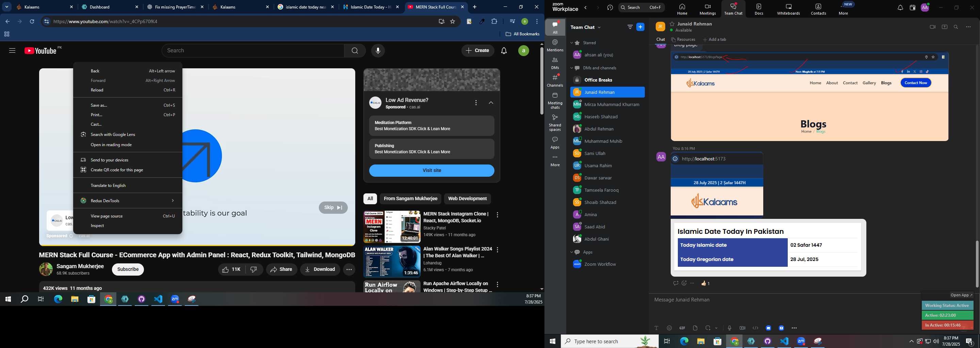
Task: Click Open App overlay button
Action: [961, 295]
